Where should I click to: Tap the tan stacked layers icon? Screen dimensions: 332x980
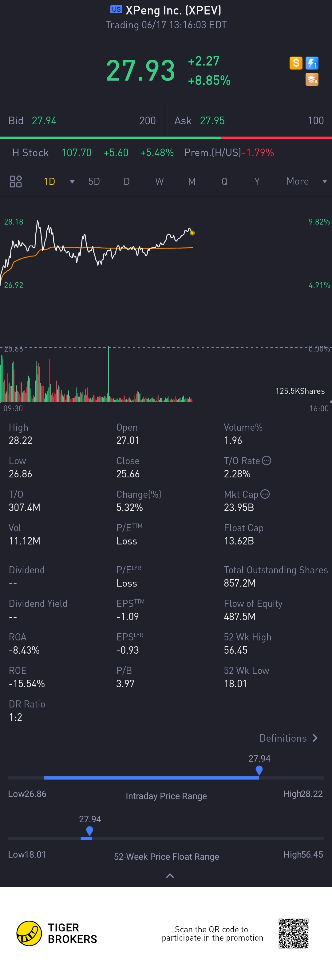(312, 79)
